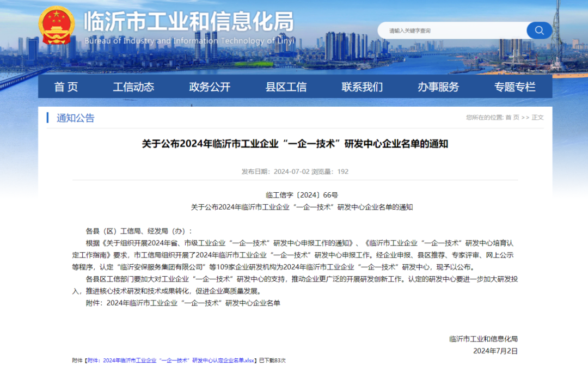588x373 pixels.
Task: Click the 首页 breadcrumb link
Action: click(512, 117)
